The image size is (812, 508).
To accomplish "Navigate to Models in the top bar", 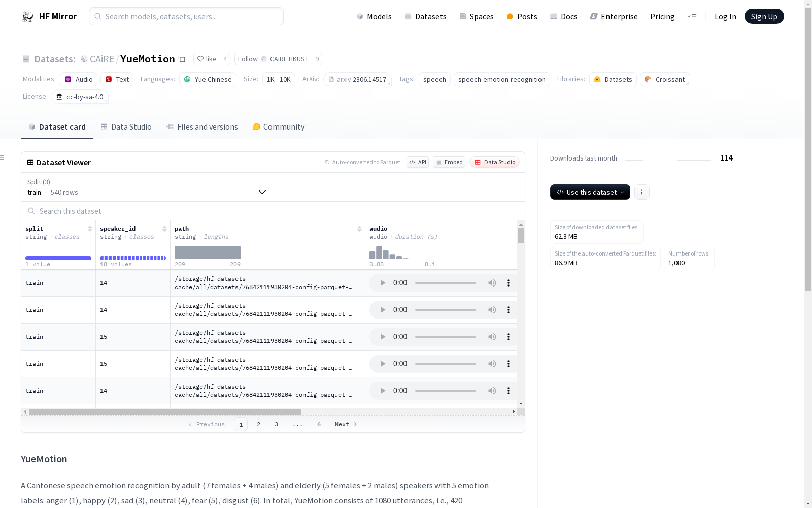I will [374, 16].
